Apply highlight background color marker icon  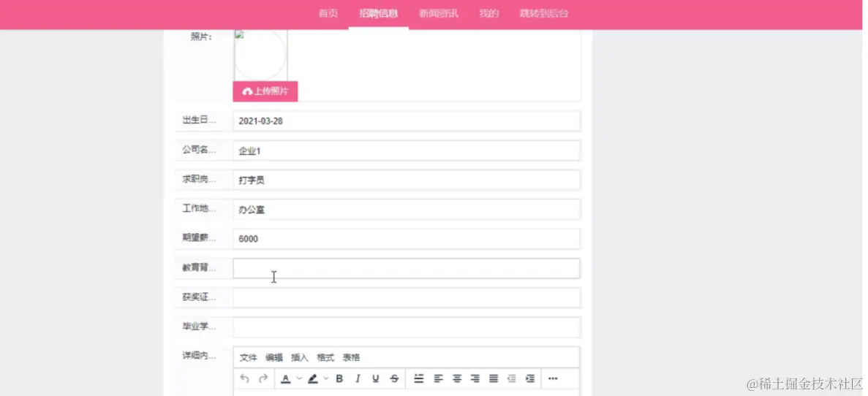[x=313, y=379]
